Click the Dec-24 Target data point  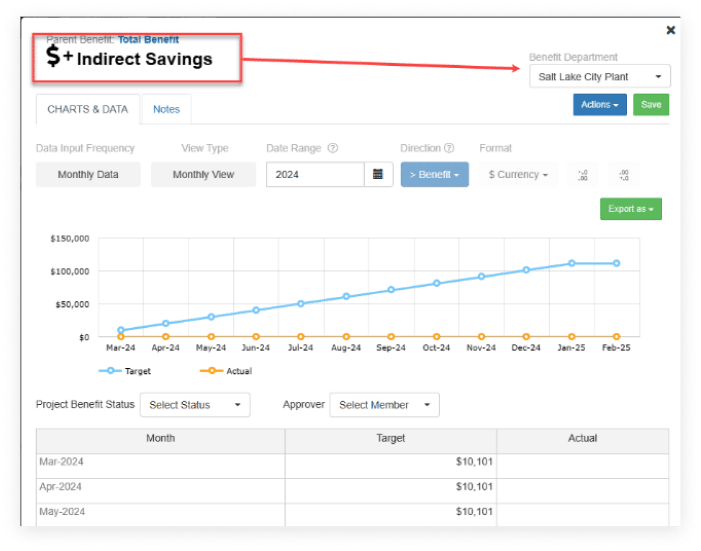click(526, 270)
